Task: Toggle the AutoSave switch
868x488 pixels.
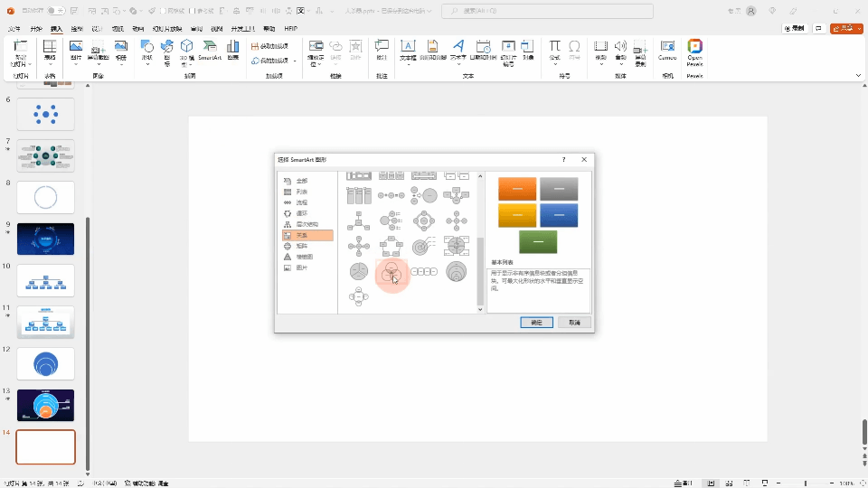Action: pyautogui.click(x=55, y=11)
